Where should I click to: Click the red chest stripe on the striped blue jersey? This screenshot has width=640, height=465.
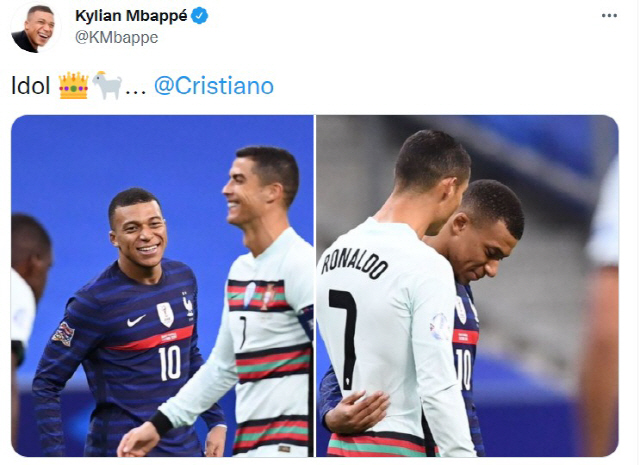(x=150, y=338)
